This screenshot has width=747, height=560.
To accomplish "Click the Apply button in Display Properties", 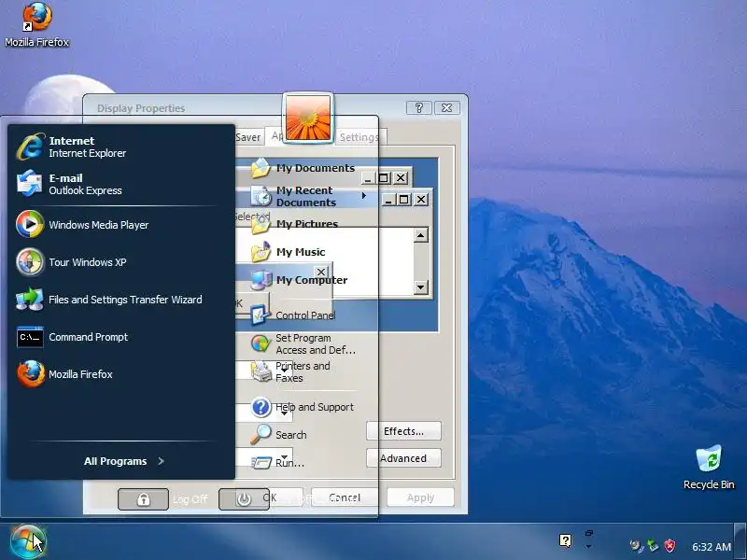I will [420, 497].
